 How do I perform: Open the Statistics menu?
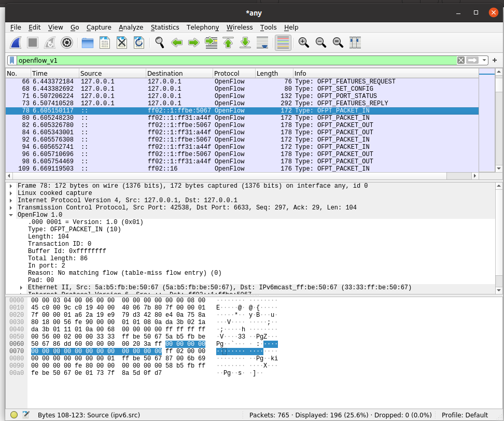click(165, 27)
